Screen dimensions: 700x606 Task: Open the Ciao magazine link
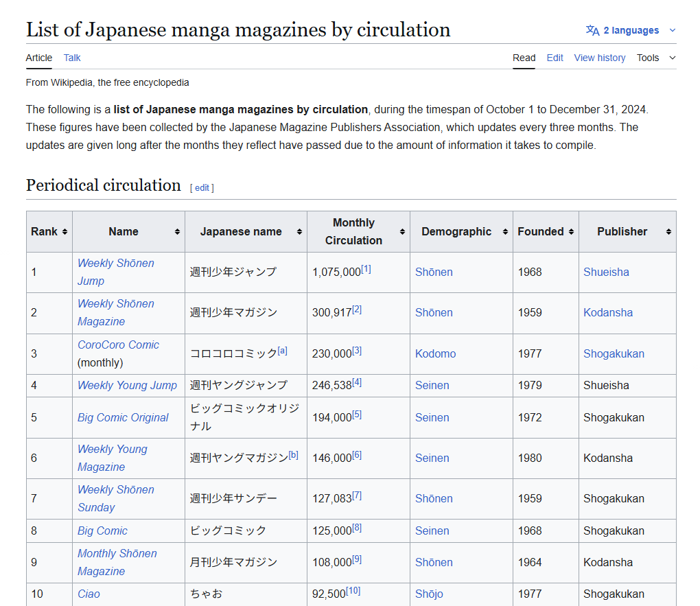click(x=89, y=594)
